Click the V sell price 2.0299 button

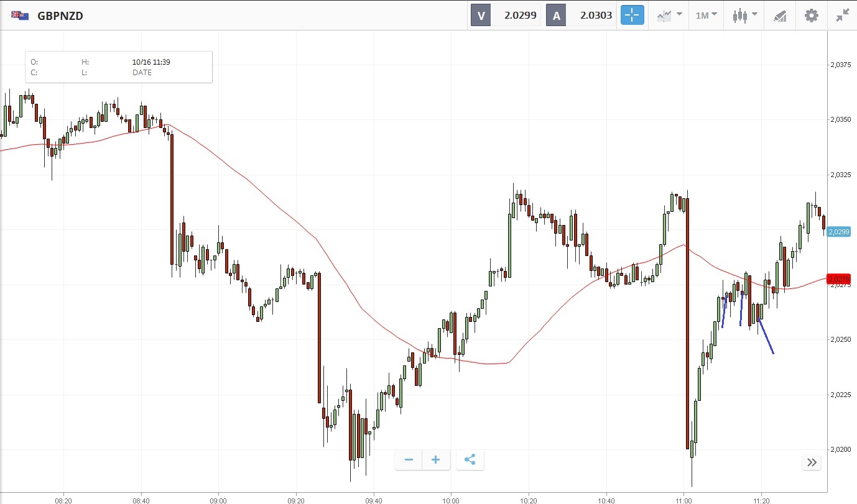click(x=505, y=16)
